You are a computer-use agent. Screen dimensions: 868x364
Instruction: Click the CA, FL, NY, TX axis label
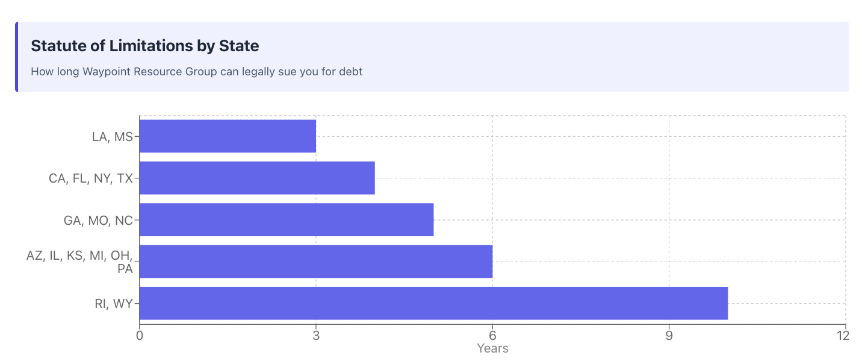(91, 178)
